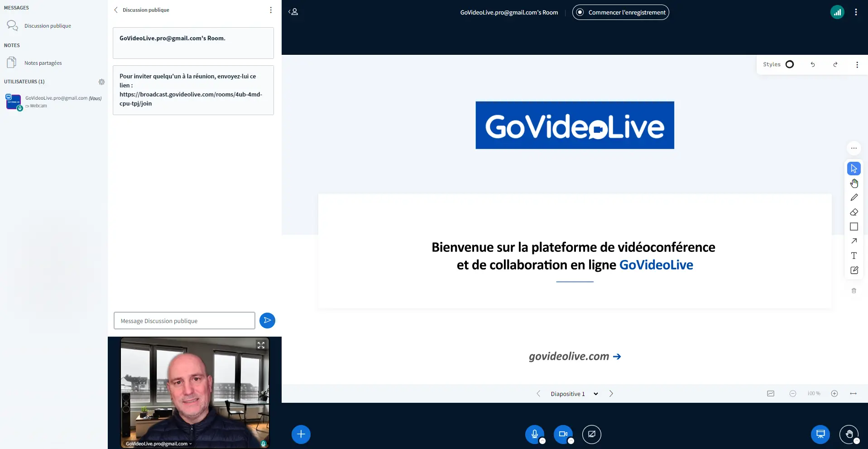Select the Eraser tool
The width and height of the screenshot is (868, 449).
[x=854, y=212]
